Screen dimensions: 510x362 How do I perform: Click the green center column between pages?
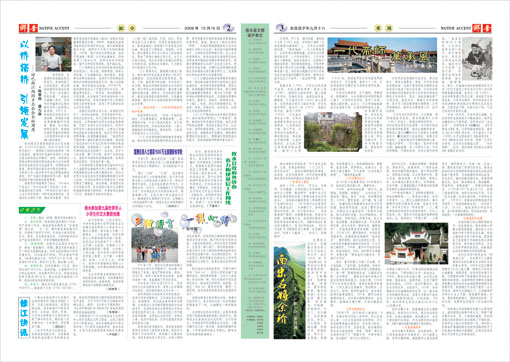(255, 181)
